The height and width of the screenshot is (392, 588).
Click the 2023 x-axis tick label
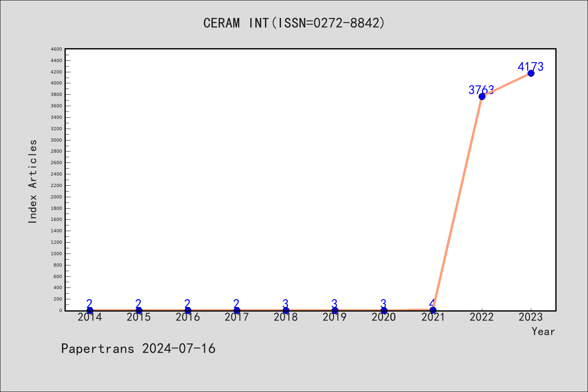coord(531,317)
